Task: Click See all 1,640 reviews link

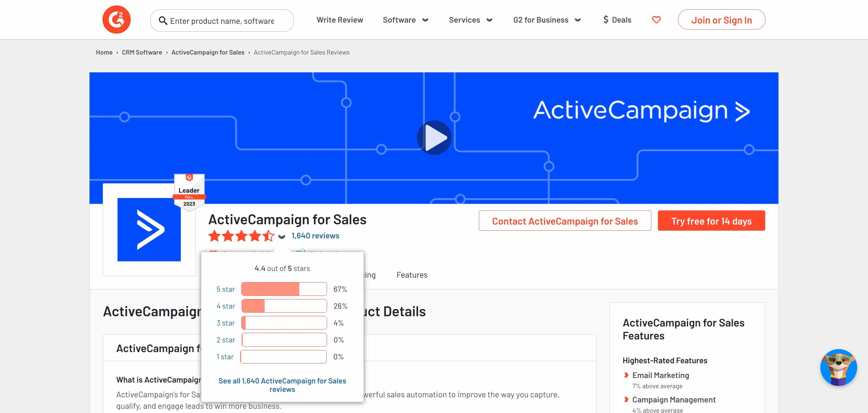Action: [282, 384]
